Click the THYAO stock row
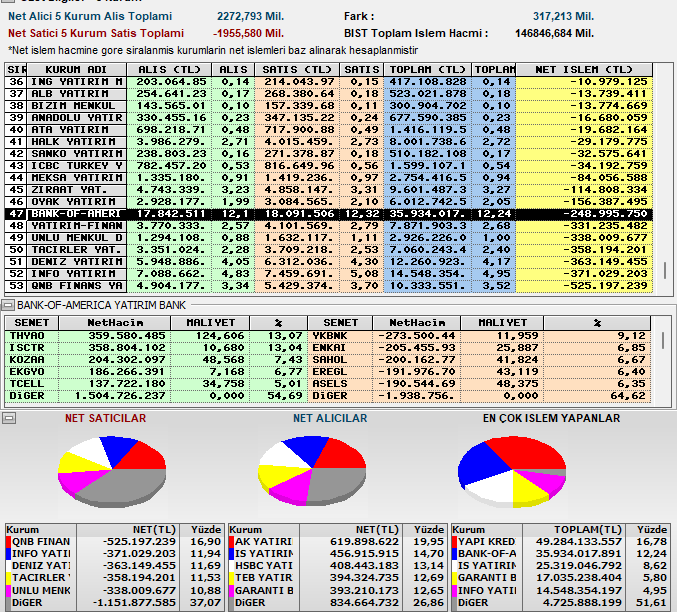The width and height of the screenshot is (677, 612). click(x=156, y=336)
